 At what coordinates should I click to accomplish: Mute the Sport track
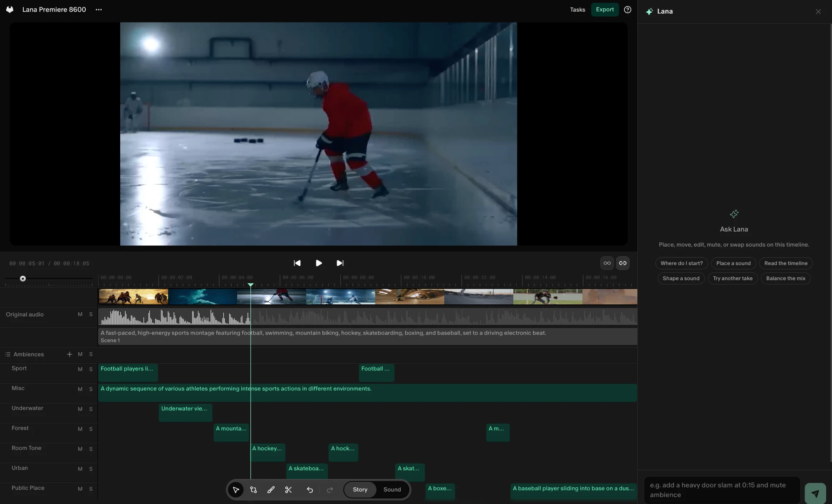coord(80,369)
